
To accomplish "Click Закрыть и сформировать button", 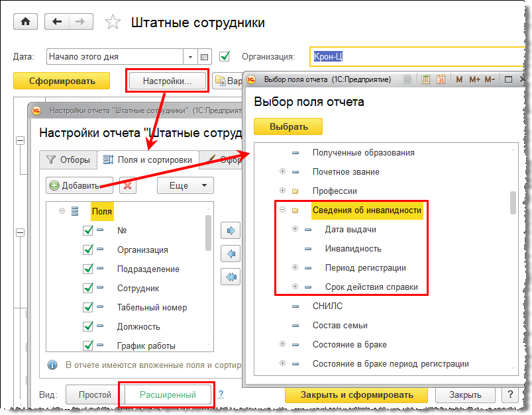I will (x=356, y=395).
